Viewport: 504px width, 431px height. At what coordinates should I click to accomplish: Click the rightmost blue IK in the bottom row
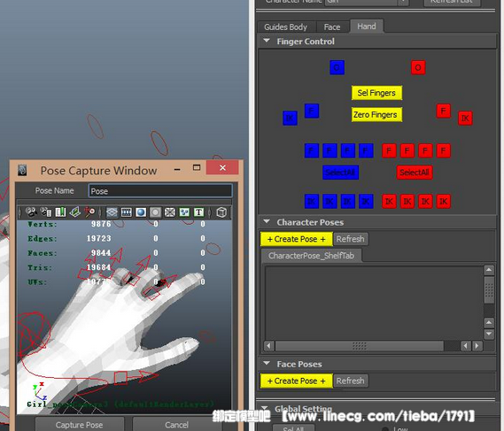click(x=366, y=201)
